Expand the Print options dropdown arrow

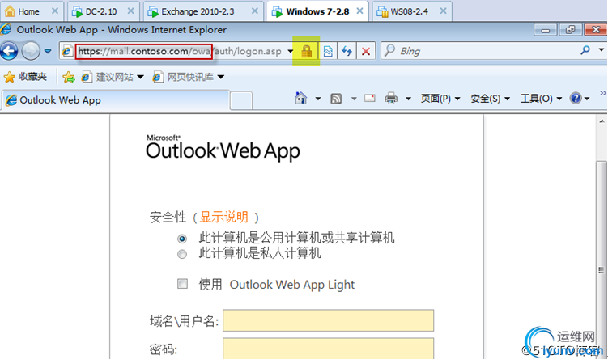pyautogui.click(x=408, y=99)
